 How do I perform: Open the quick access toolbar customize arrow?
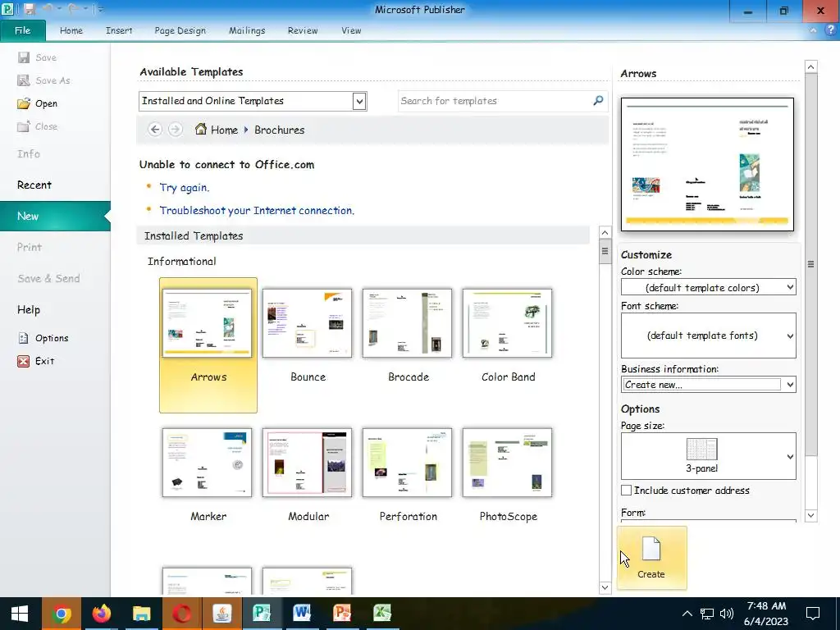[x=101, y=9]
